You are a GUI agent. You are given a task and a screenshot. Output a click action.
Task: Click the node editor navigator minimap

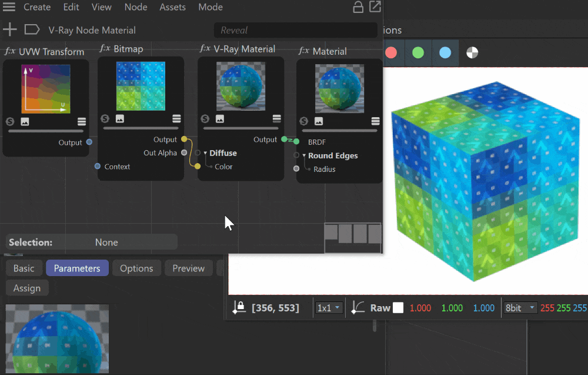click(x=353, y=238)
